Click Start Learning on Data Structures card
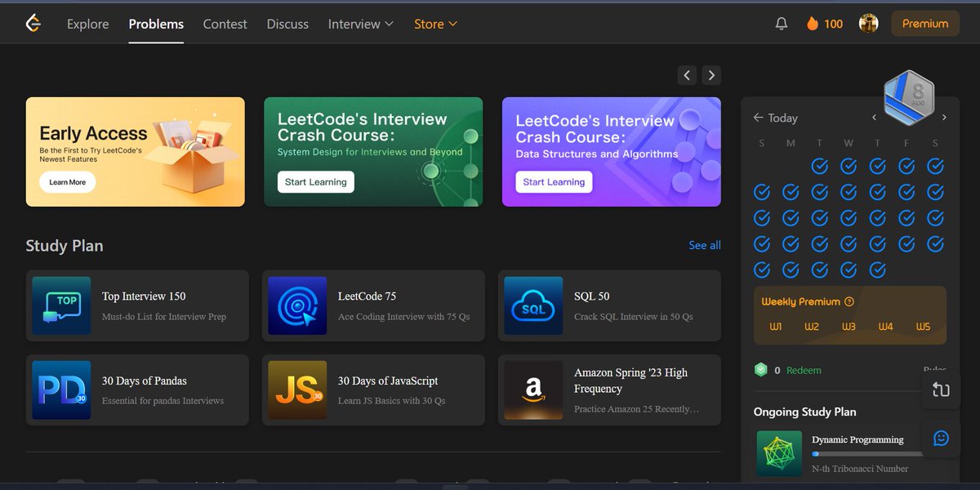980x490 pixels. pos(554,182)
